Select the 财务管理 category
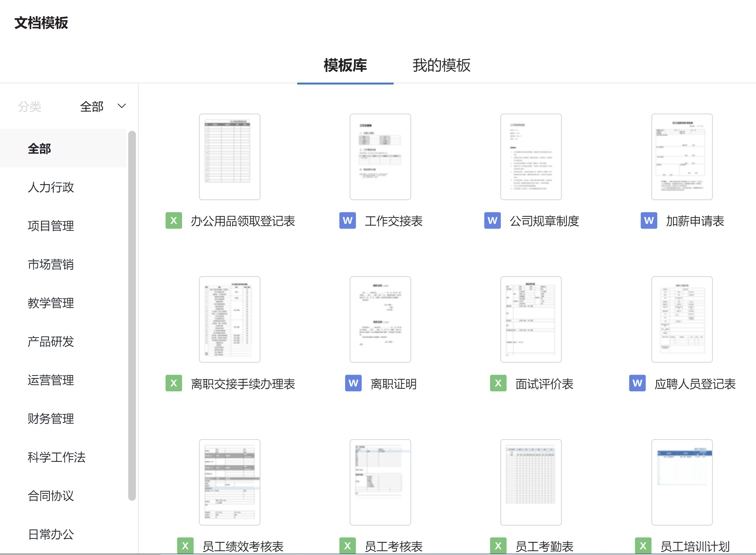The width and height of the screenshot is (756, 555). pos(63,418)
